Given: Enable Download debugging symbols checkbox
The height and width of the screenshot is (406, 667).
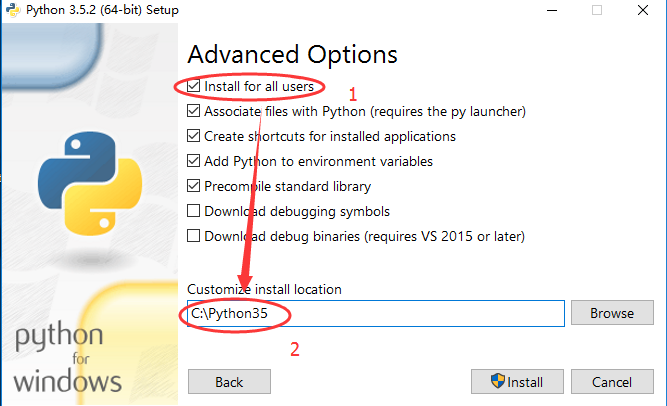Looking at the screenshot, I should [194, 211].
